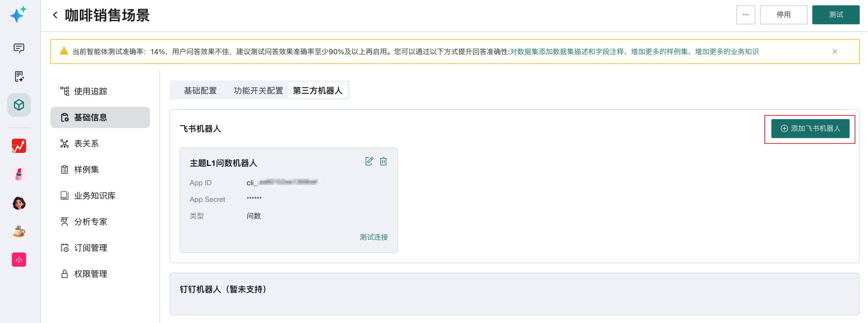This screenshot has width=868, height=323.
Task: Dismiss the accuracy warning banner
Action: [834, 52]
